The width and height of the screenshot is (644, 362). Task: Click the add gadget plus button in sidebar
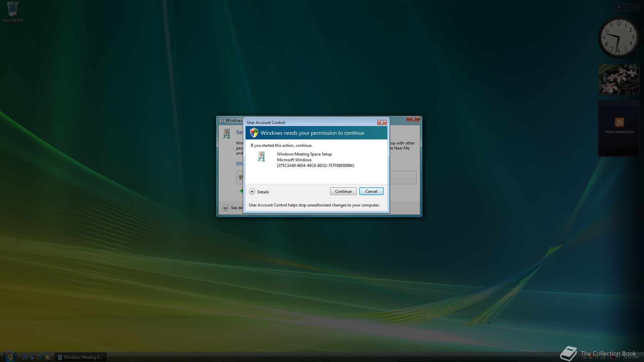point(619,7)
